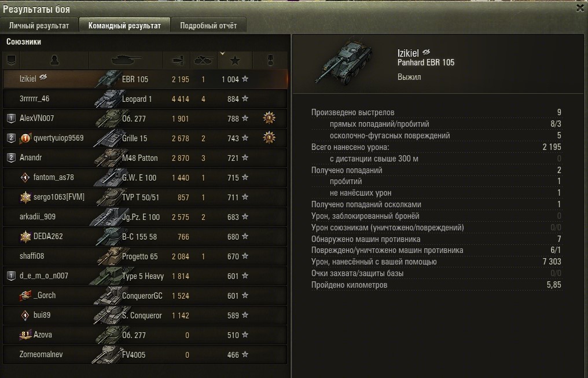Toggle anonymizer eye icon beside Izikiel header
This screenshot has height=378, width=588.
[426, 53]
